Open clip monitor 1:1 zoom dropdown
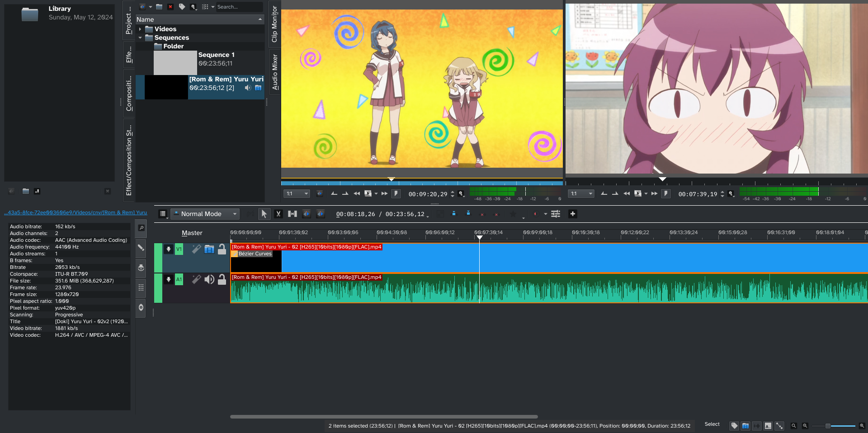This screenshot has width=868, height=433. pyautogui.click(x=297, y=193)
